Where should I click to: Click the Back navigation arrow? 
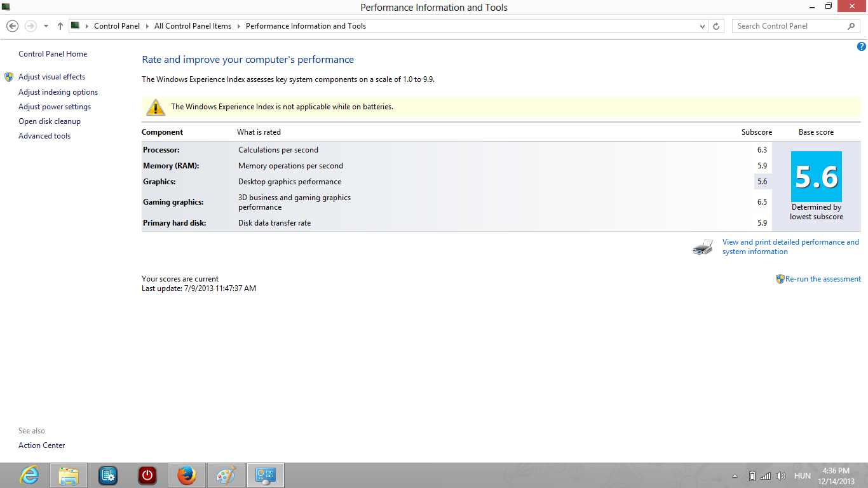(12, 26)
